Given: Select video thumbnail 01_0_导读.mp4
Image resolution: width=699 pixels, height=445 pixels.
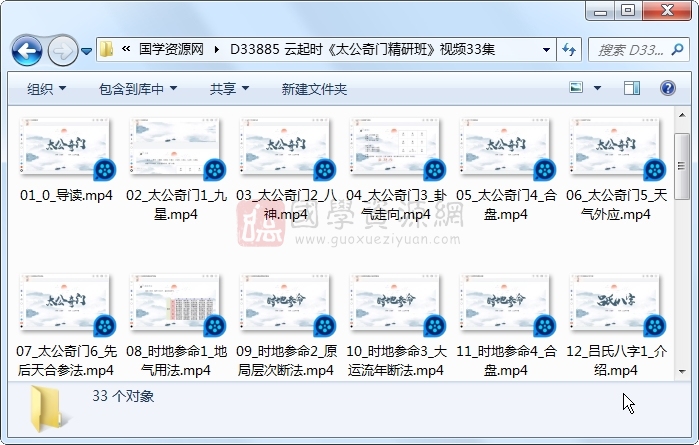Looking at the screenshot, I should (66, 147).
